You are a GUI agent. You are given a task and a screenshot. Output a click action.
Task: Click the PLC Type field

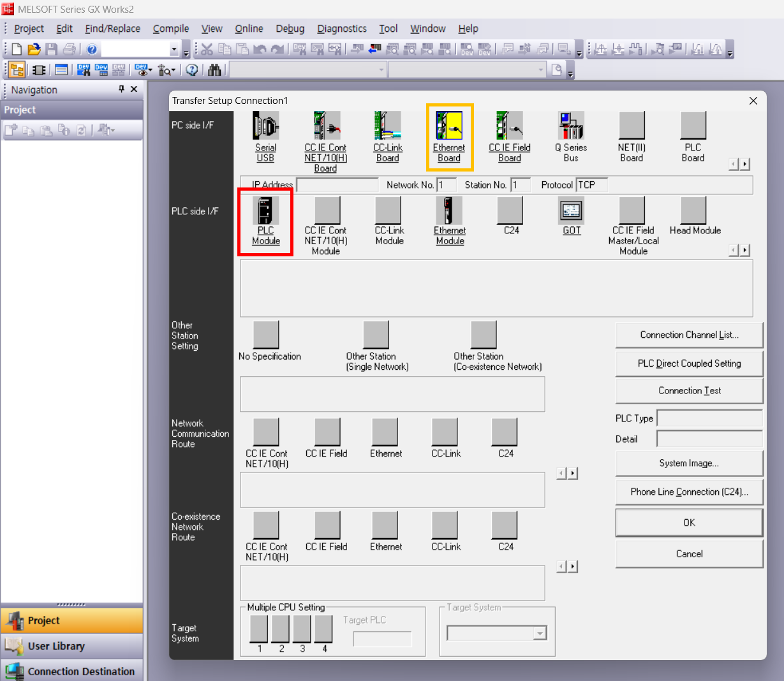tap(709, 418)
